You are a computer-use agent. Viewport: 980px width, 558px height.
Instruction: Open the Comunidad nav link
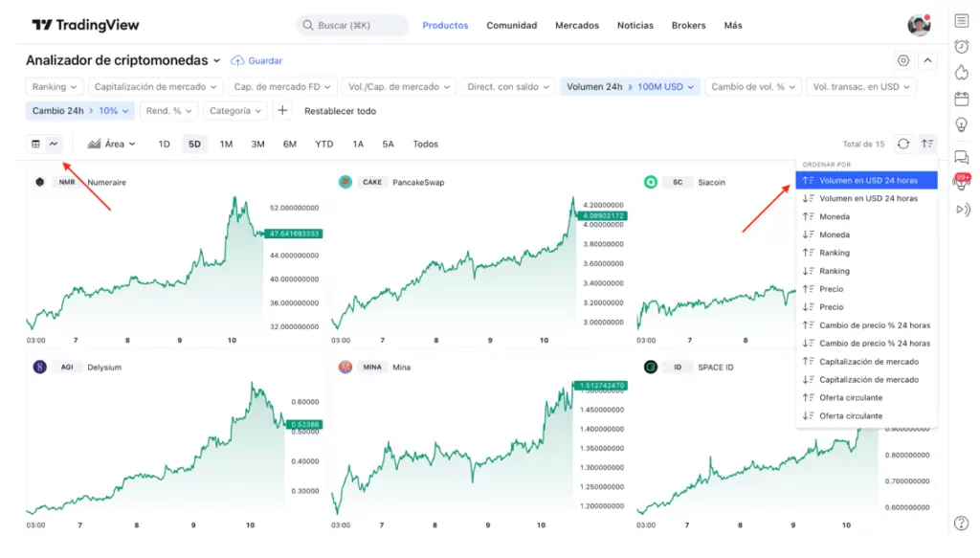pos(511,25)
